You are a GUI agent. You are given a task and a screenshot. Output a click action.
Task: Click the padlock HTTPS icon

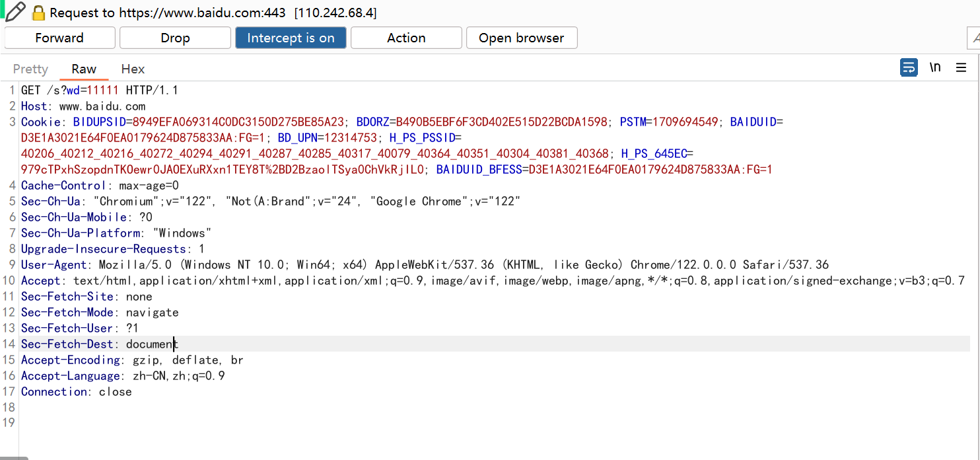point(39,13)
